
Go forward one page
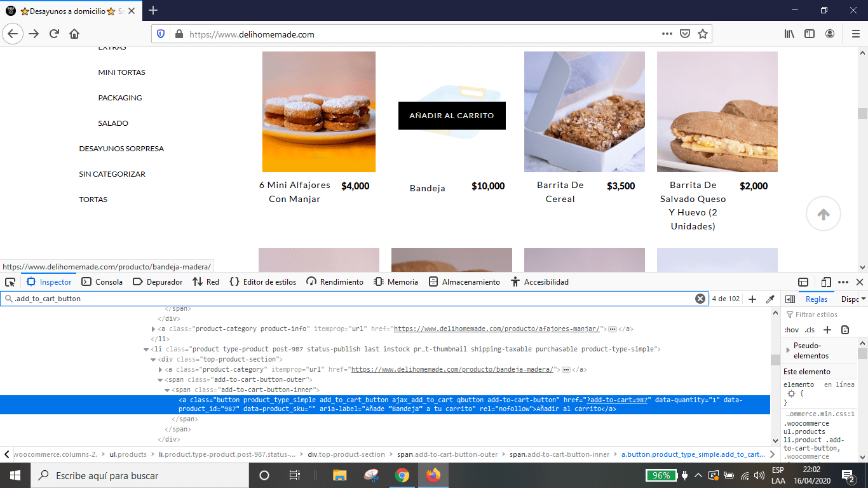tap(34, 34)
